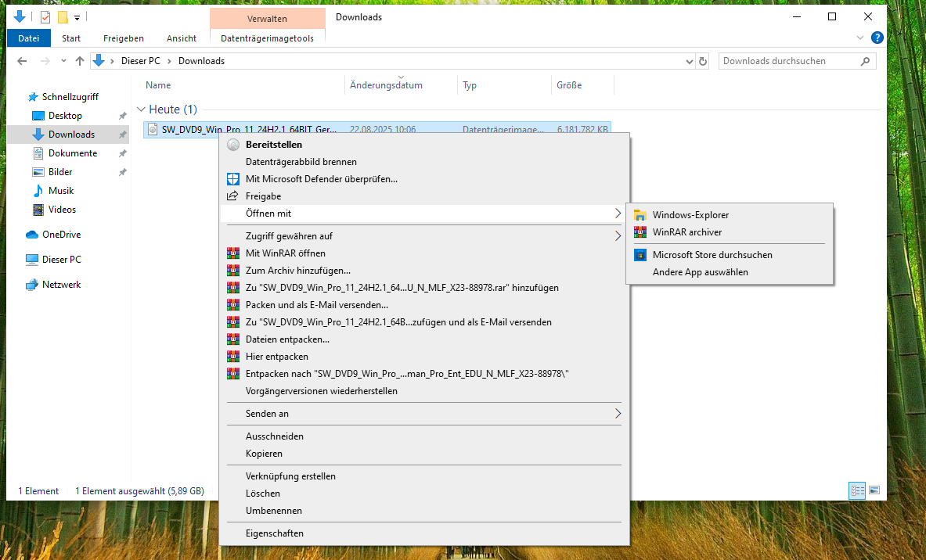
Task: Expand the ribbon using the chevron
Action: (860, 38)
